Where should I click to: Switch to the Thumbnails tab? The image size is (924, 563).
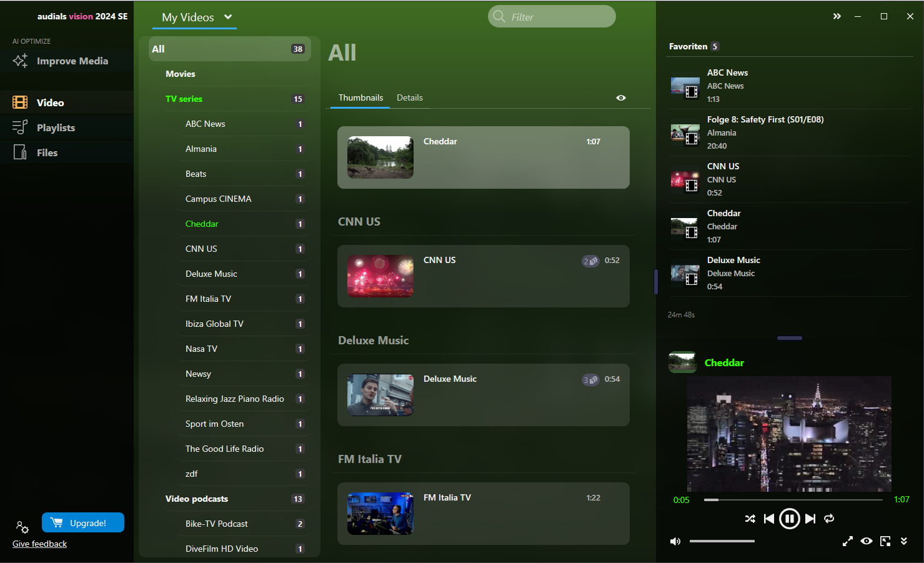(360, 97)
